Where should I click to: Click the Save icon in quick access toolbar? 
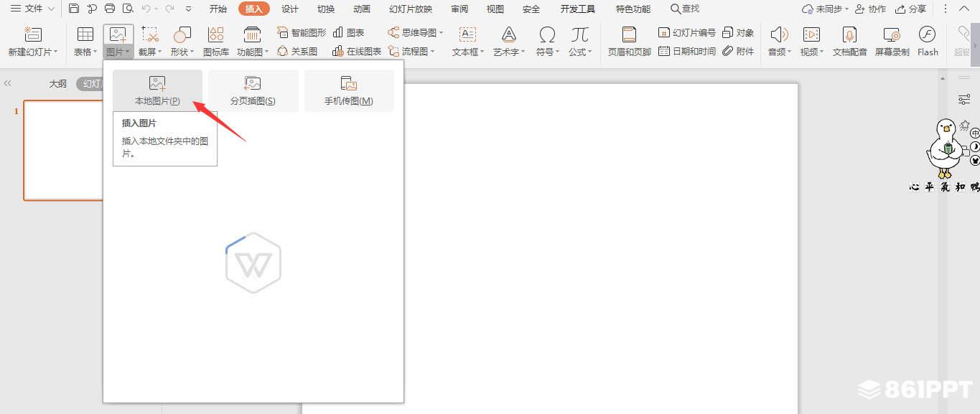[74, 9]
